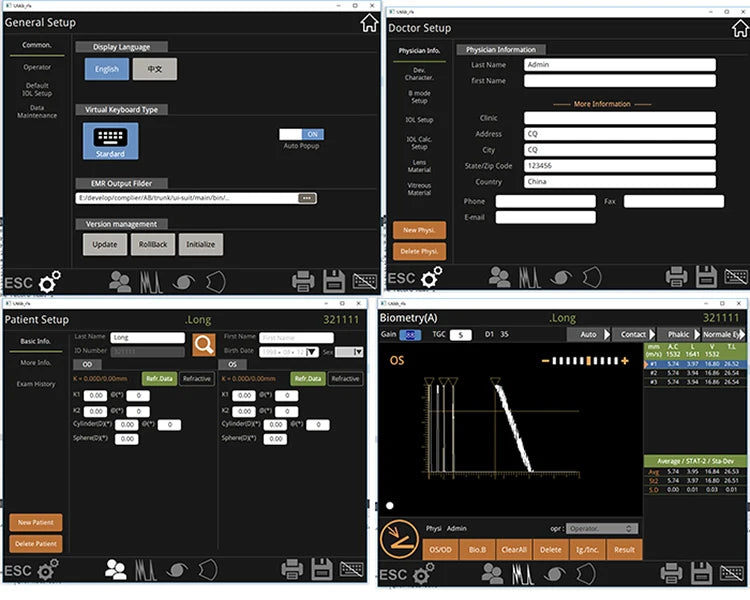Toggle the Auto Popup ON switch
This screenshot has width=750, height=600.
(301, 134)
